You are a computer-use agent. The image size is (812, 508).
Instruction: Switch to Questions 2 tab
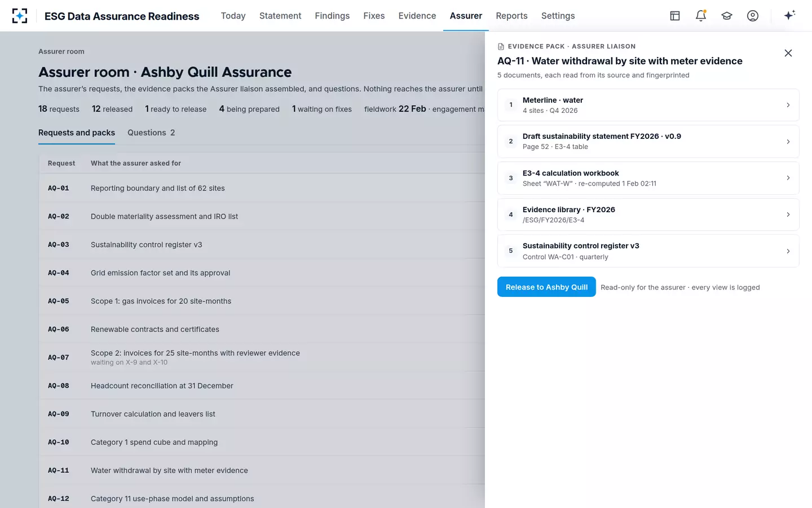[x=151, y=133]
